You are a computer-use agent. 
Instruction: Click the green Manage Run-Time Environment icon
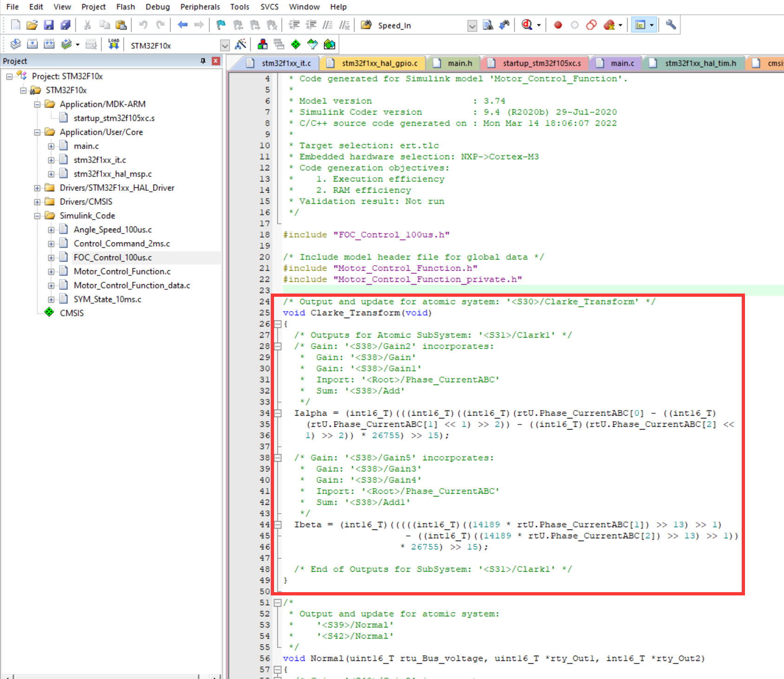click(x=296, y=45)
